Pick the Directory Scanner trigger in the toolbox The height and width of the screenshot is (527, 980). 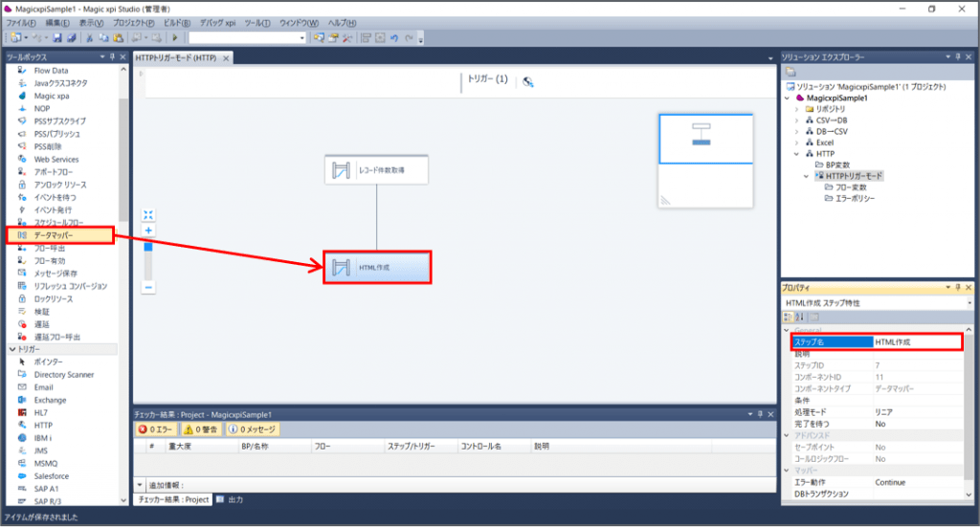(63, 374)
